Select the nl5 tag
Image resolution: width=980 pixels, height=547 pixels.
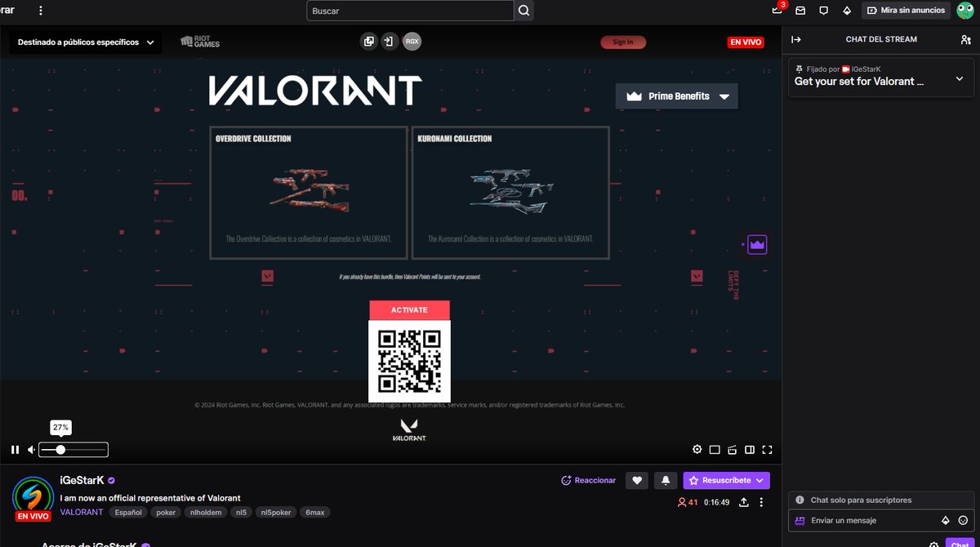[241, 513]
